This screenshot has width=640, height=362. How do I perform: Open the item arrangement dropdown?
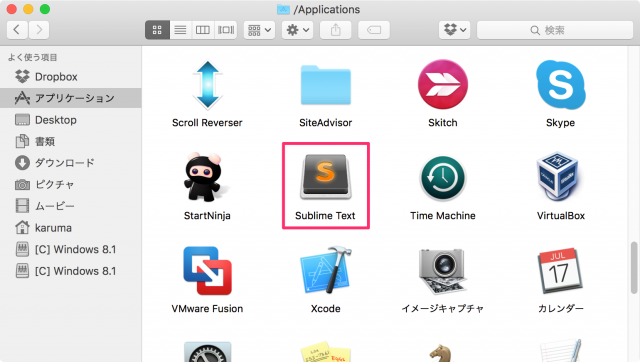click(x=260, y=30)
